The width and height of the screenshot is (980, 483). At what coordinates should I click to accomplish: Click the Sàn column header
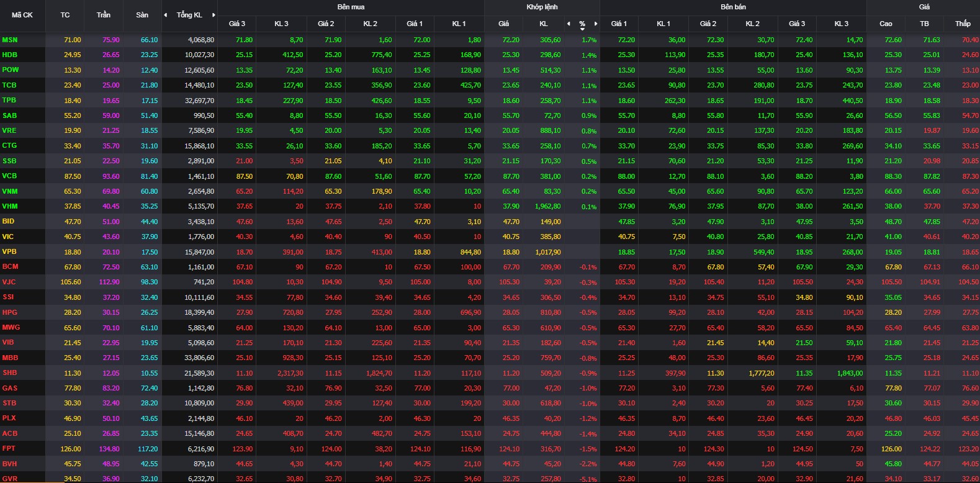142,15
